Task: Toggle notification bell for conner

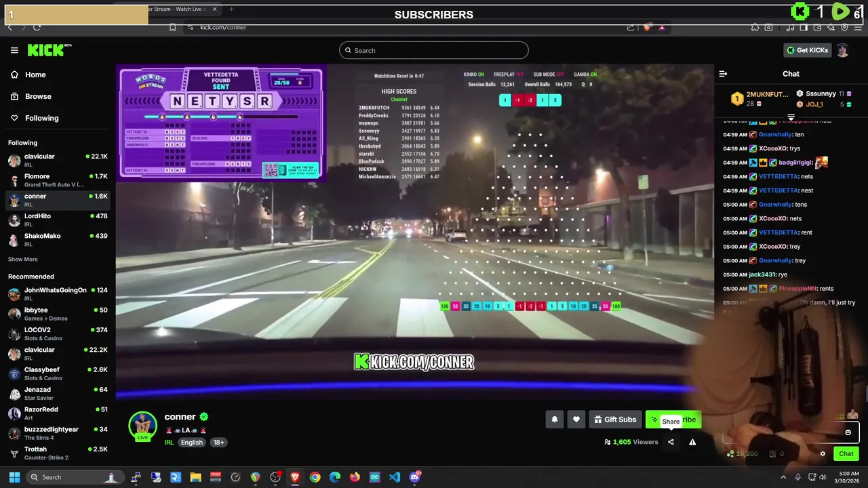Action: click(x=554, y=420)
